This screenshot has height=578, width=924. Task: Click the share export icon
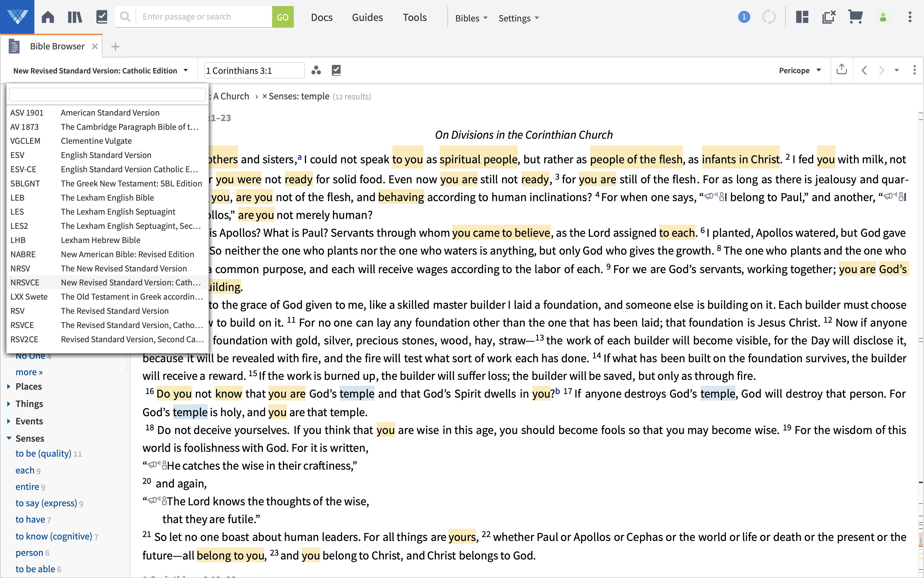841,70
